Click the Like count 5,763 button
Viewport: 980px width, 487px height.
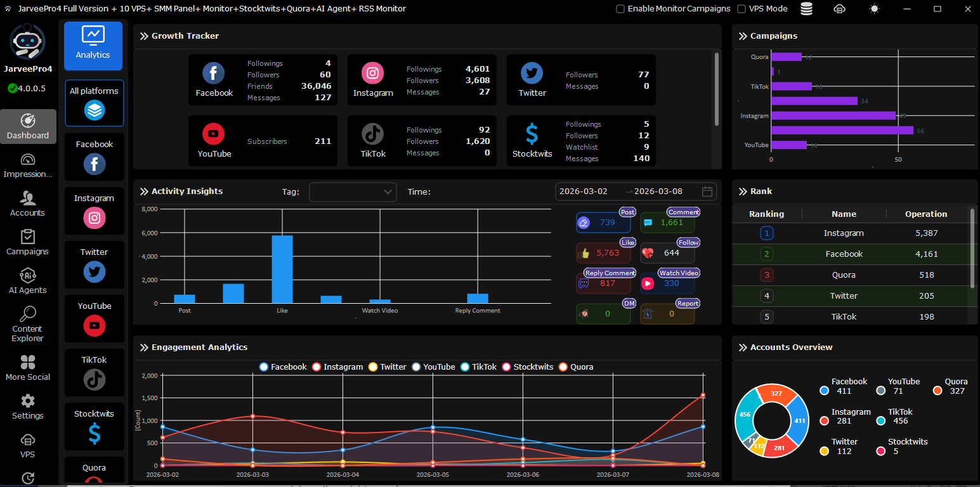[x=603, y=253]
